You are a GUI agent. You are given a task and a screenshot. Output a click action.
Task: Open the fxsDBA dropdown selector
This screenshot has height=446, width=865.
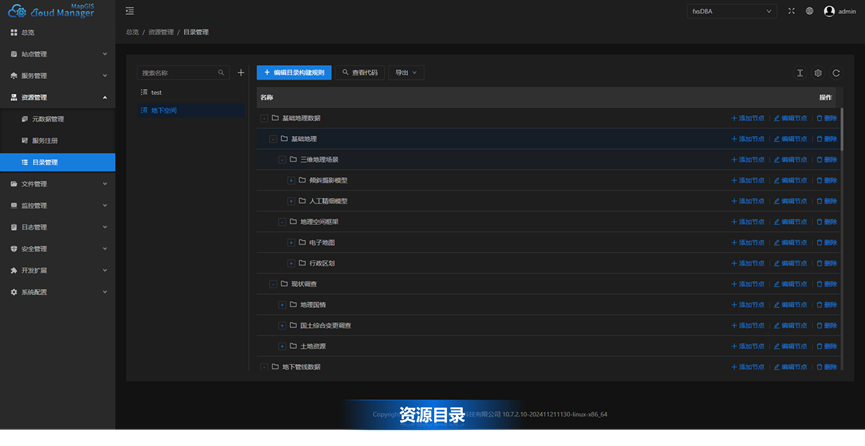tap(732, 11)
